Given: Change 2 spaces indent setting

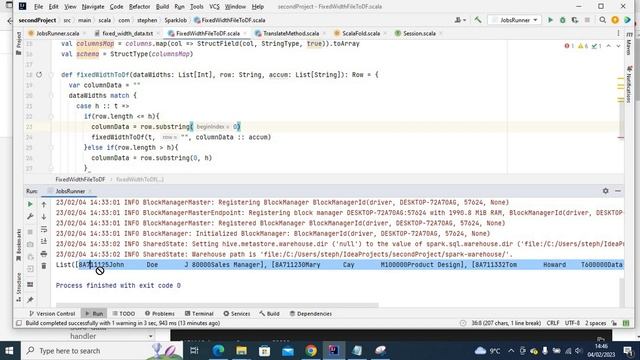Looking at the screenshot, I should point(596,323).
